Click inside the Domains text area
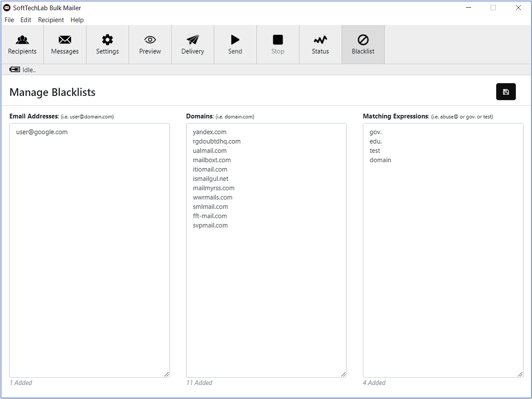Image resolution: width=532 pixels, height=399 pixels. pyautogui.click(x=266, y=250)
